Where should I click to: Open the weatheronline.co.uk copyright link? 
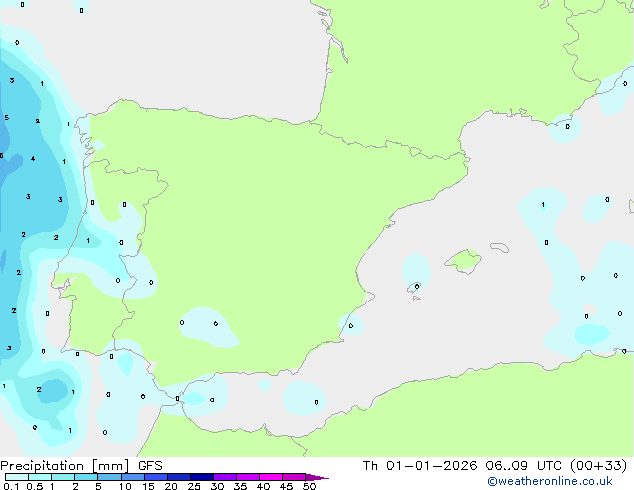tap(549, 481)
